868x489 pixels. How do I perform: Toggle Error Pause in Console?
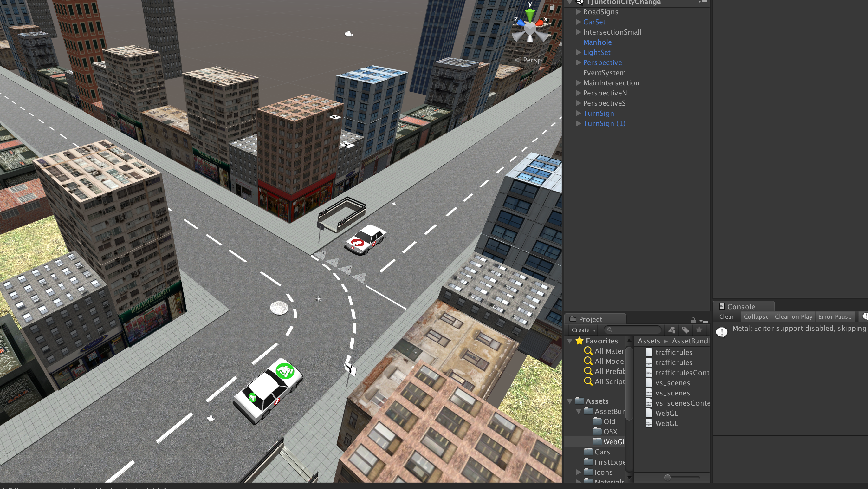coord(835,317)
